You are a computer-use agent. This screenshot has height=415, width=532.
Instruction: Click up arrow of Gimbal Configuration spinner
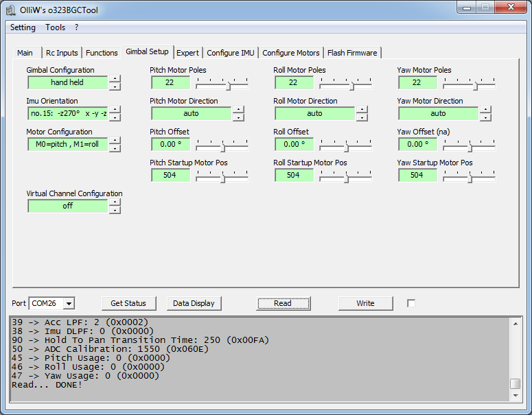tap(115, 79)
